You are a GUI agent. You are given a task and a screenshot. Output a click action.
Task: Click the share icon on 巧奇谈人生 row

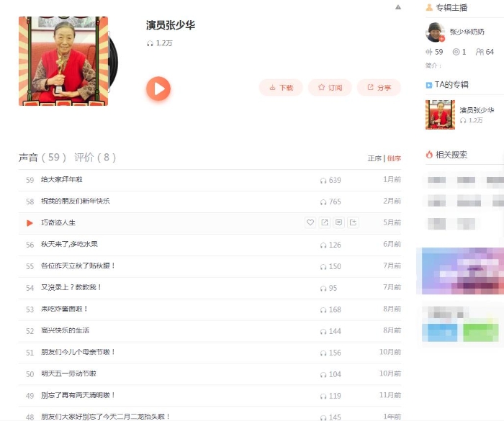pos(325,223)
